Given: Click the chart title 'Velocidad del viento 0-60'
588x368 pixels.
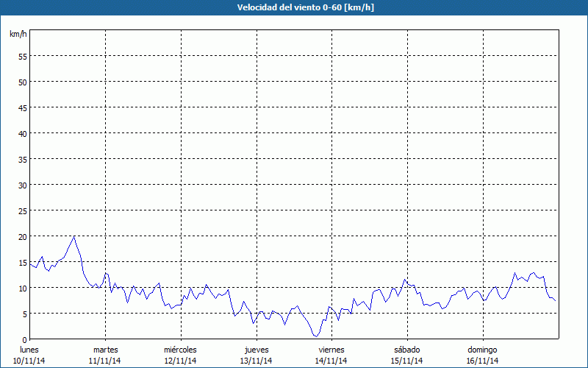Looking at the screenshot, I should (x=293, y=7).
